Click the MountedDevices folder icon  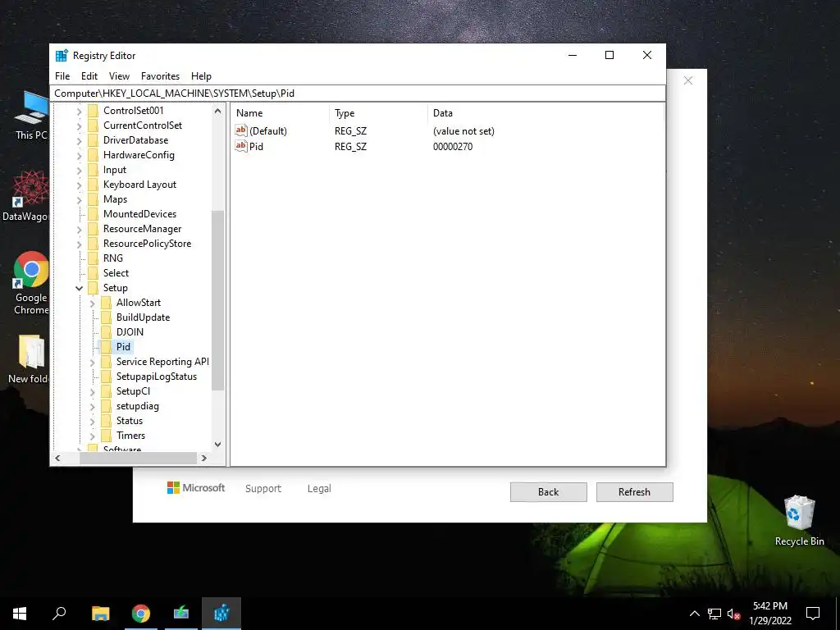(94, 214)
